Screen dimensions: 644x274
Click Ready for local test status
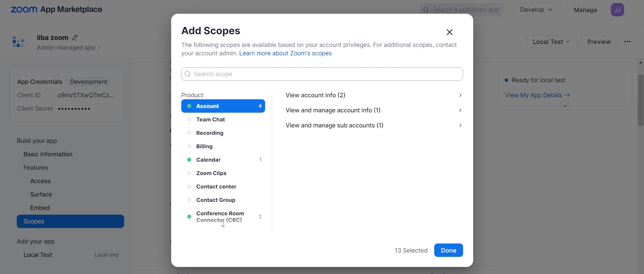(x=538, y=80)
